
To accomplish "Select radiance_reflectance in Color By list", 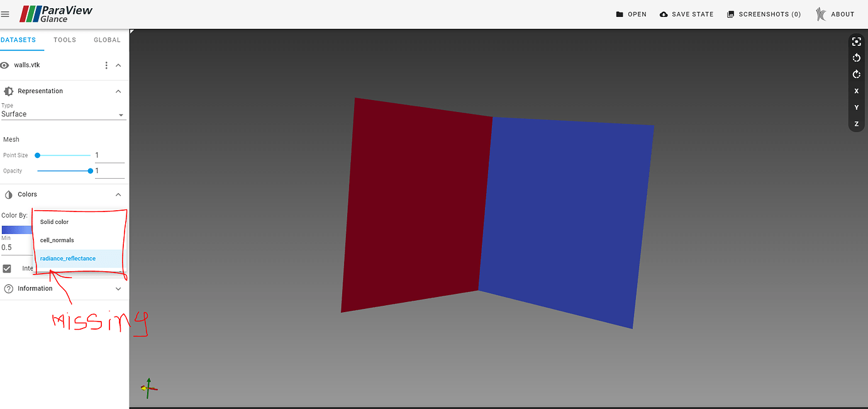I will coord(80,259).
